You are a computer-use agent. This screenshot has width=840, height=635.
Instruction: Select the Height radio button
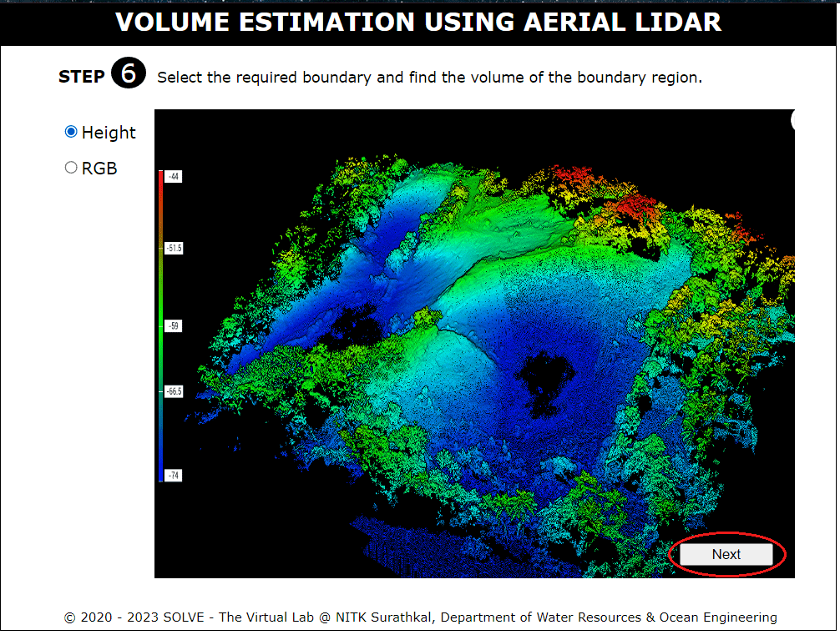(71, 132)
